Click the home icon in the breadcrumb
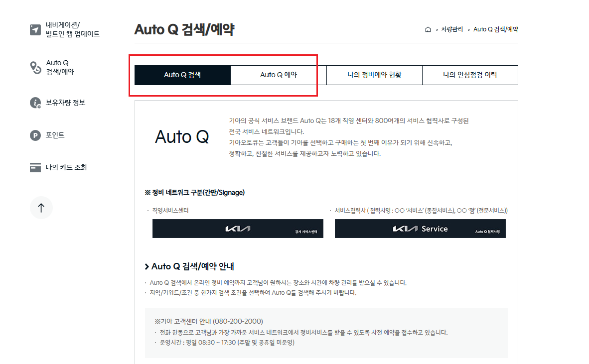Image resolution: width=589 pixels, height=364 pixels. click(x=428, y=29)
